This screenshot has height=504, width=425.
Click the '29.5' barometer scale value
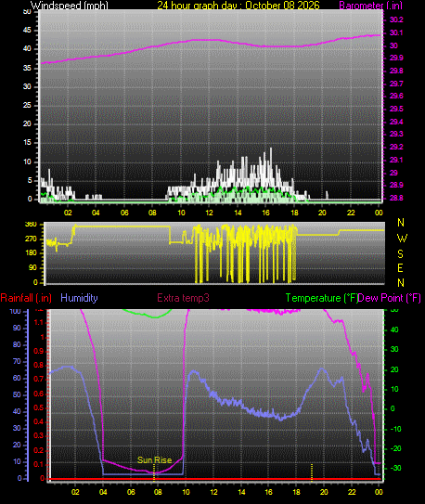click(396, 109)
